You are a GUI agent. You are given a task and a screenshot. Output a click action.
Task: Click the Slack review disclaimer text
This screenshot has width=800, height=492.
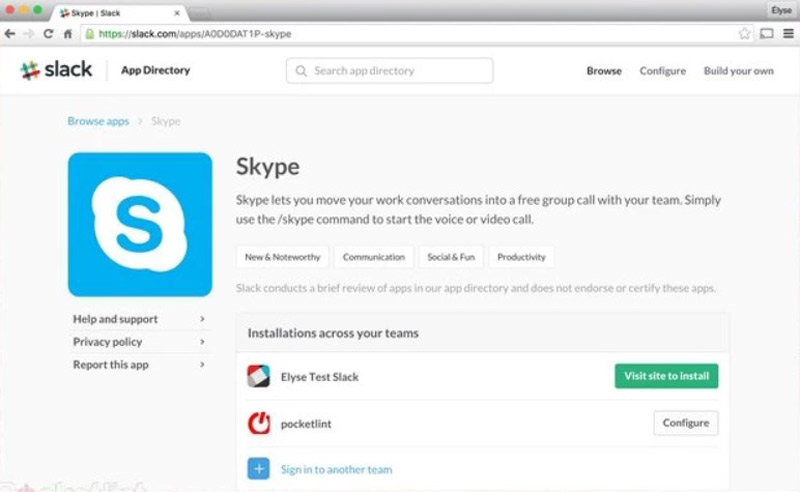click(x=476, y=288)
